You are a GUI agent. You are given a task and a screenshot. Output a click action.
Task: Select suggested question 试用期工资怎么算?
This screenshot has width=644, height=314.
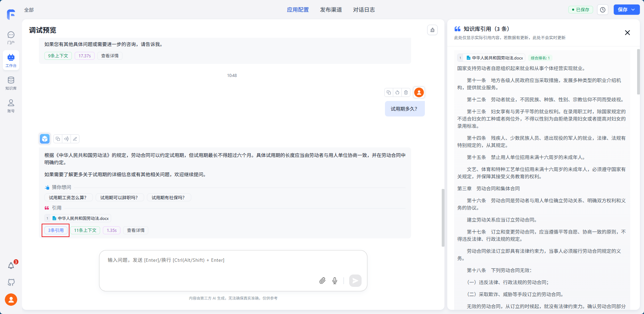coord(68,198)
